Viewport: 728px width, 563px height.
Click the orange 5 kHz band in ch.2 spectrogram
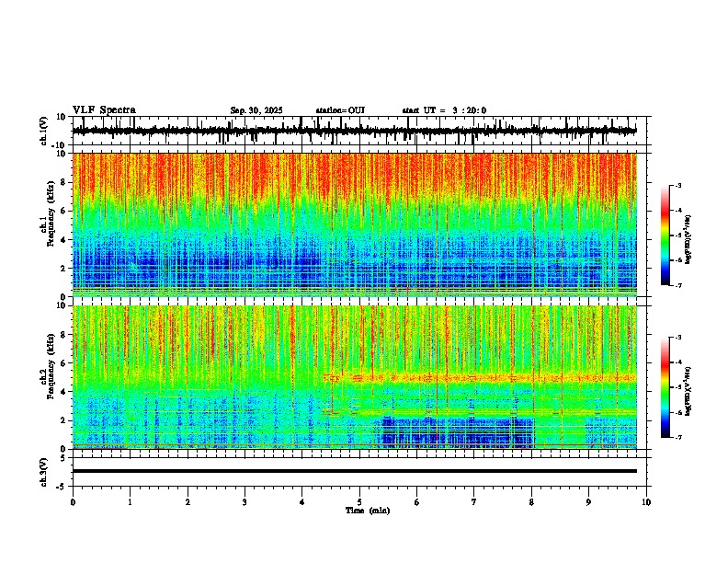[x=481, y=378]
